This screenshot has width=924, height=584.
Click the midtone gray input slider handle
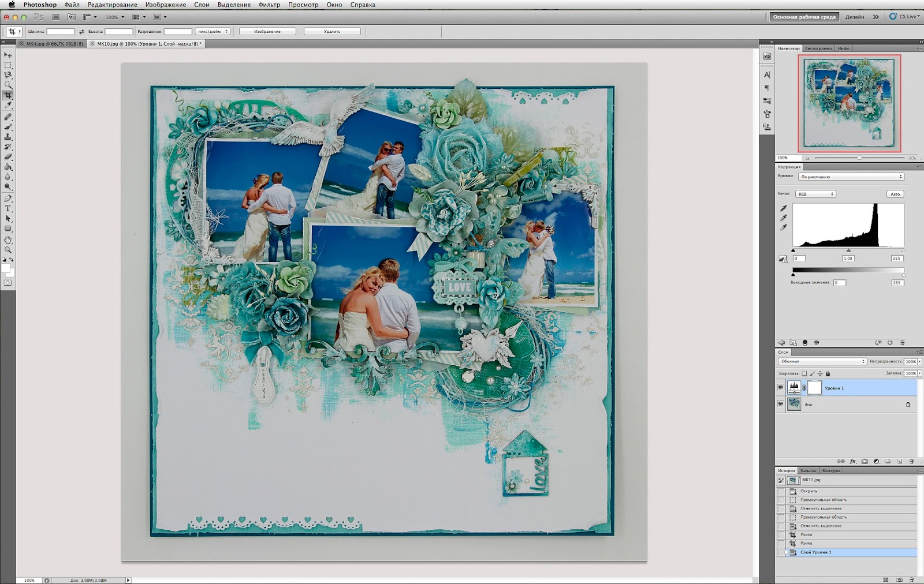click(x=848, y=250)
